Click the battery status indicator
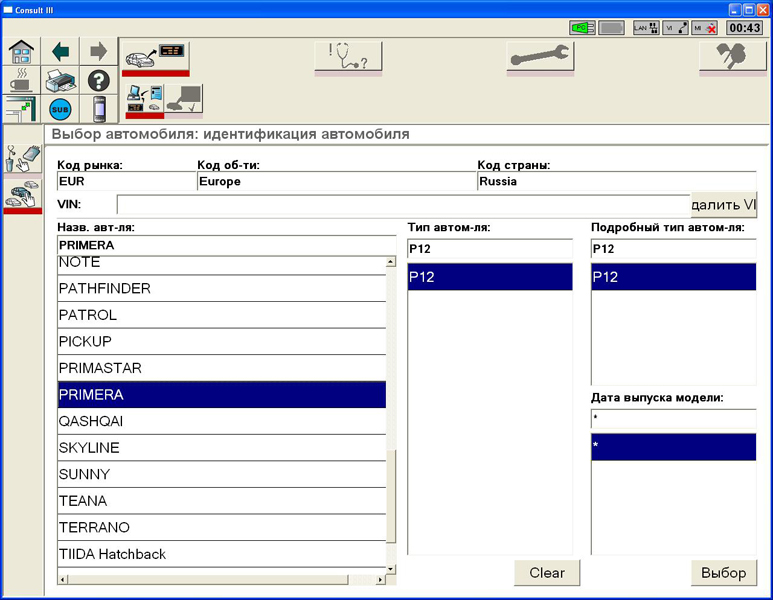773x600 pixels. pos(611,28)
